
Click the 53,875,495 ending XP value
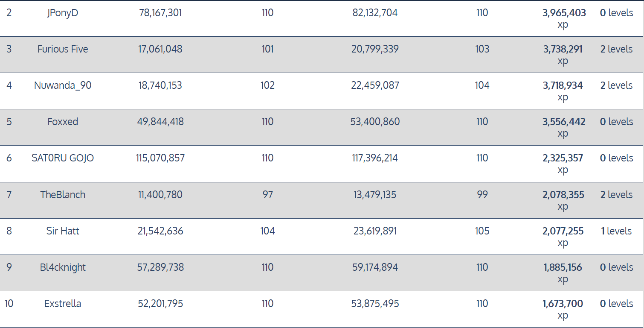[x=375, y=304]
